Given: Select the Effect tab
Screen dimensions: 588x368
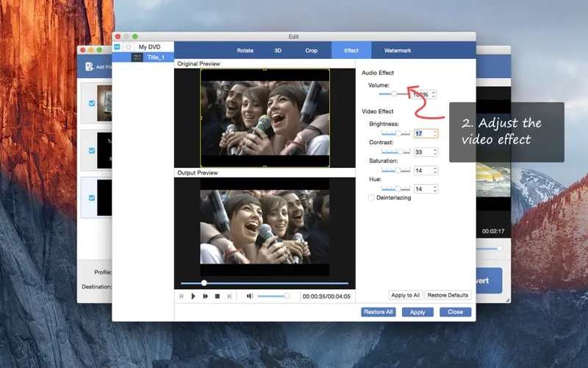Looking at the screenshot, I should point(351,50).
